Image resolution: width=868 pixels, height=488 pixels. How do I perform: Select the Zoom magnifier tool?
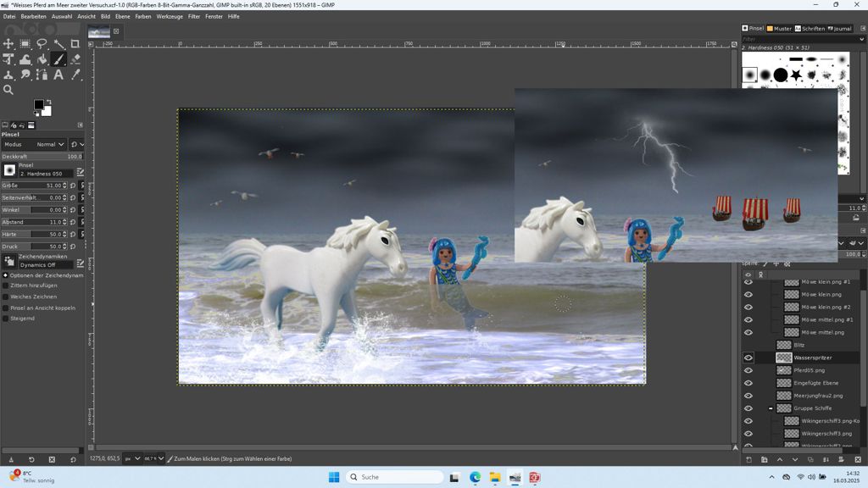[x=8, y=90]
